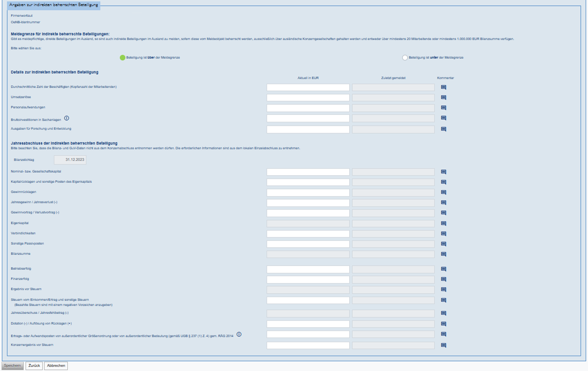Viewport: 588px width, 371px height.
Task: Click comment icon for Ausgaben für Forschung row
Action: [443, 129]
